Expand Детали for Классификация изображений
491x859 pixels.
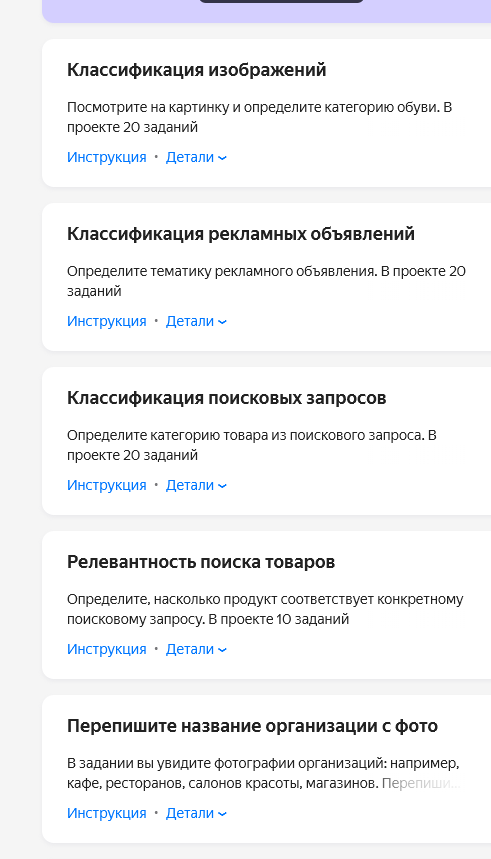coord(196,157)
